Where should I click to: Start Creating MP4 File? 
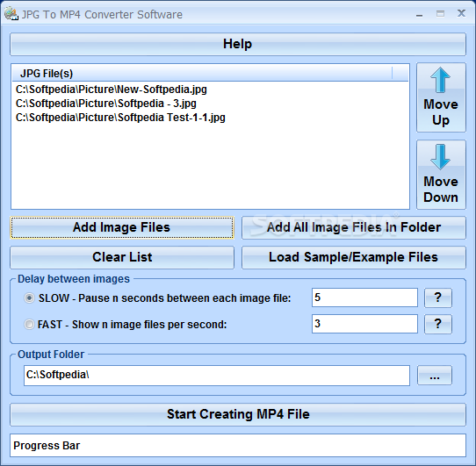[238, 414]
